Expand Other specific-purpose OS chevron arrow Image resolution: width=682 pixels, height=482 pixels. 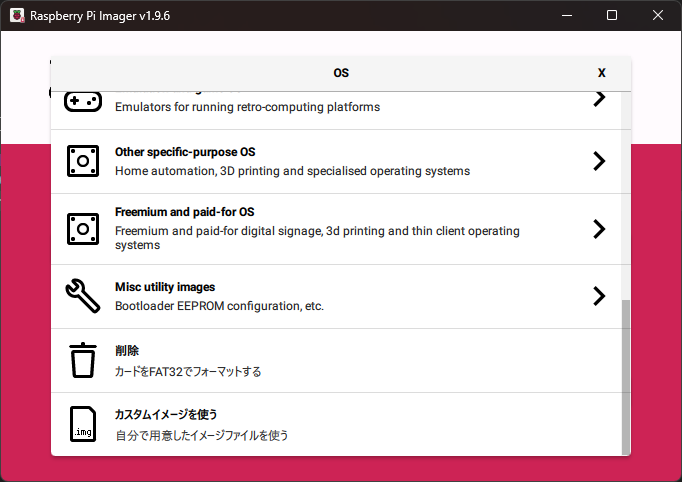598,161
